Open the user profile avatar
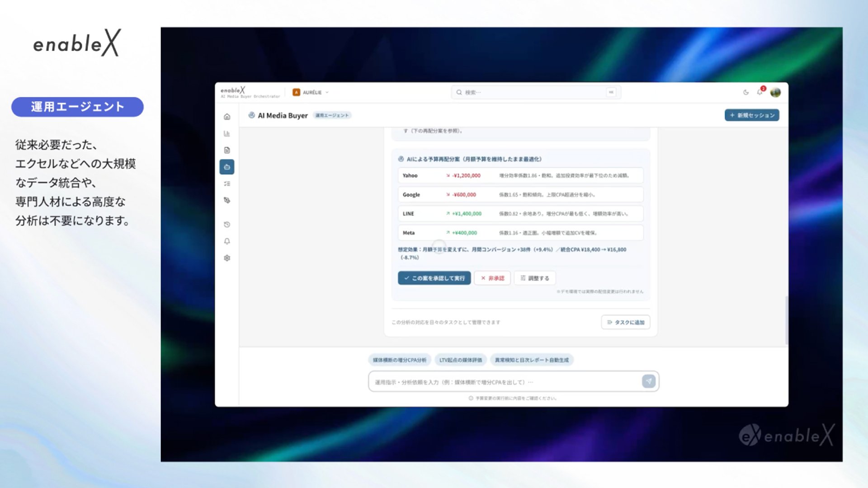This screenshot has height=488, width=868. pyautogui.click(x=776, y=92)
